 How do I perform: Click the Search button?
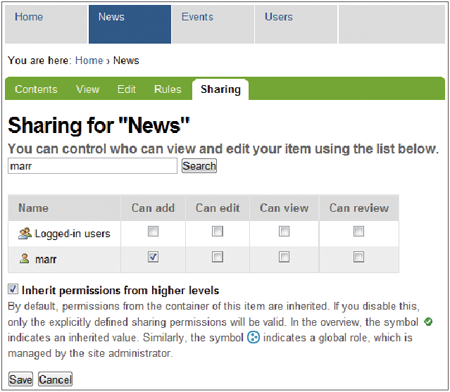point(199,166)
